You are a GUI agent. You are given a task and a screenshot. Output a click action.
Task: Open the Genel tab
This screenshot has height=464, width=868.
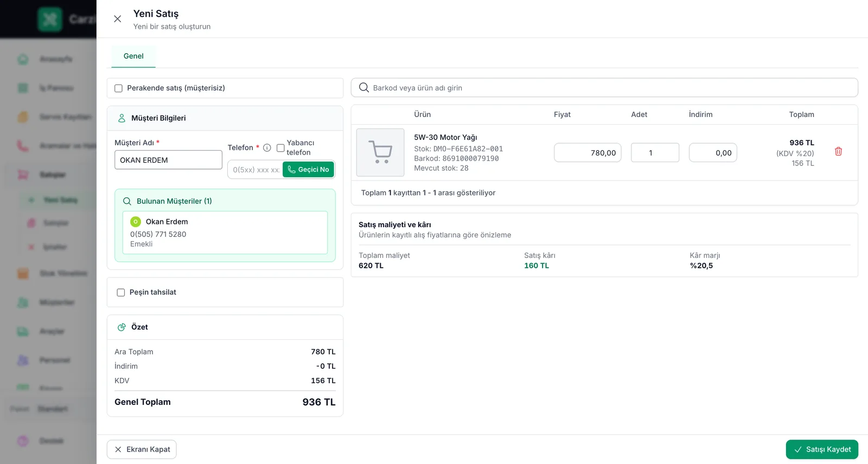133,56
